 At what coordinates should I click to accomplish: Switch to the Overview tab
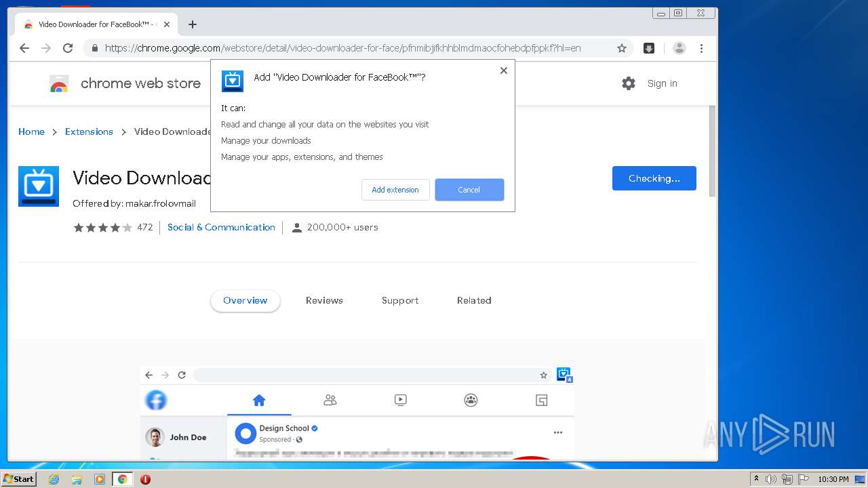pyautogui.click(x=245, y=300)
